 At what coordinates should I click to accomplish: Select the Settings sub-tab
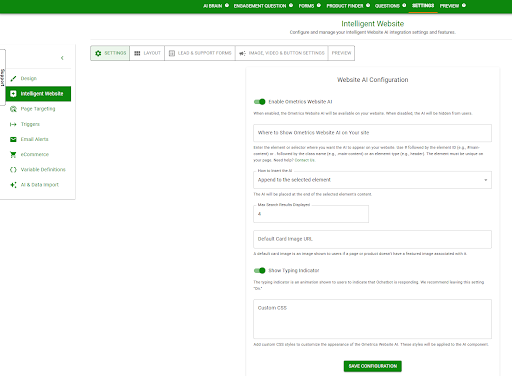[x=110, y=53]
